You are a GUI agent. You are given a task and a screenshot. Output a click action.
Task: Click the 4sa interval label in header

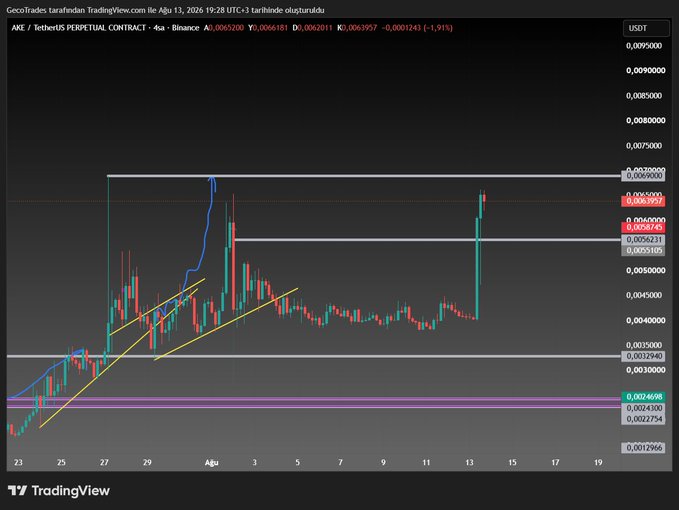[159, 28]
